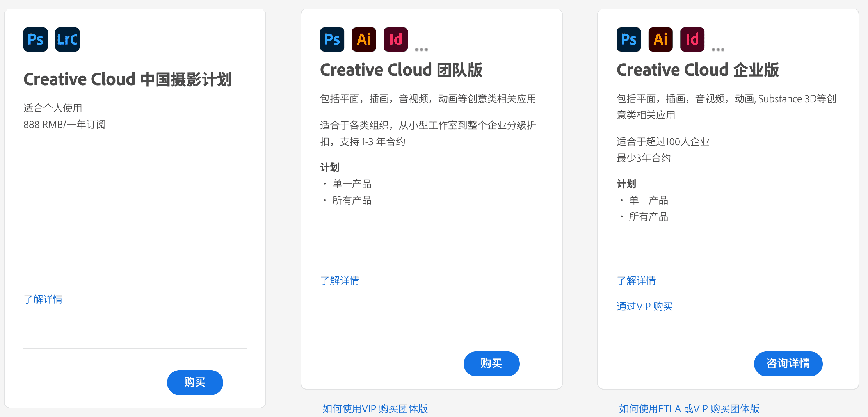
Task: Open 了解详情 on the 企业版 card
Action: pos(636,280)
